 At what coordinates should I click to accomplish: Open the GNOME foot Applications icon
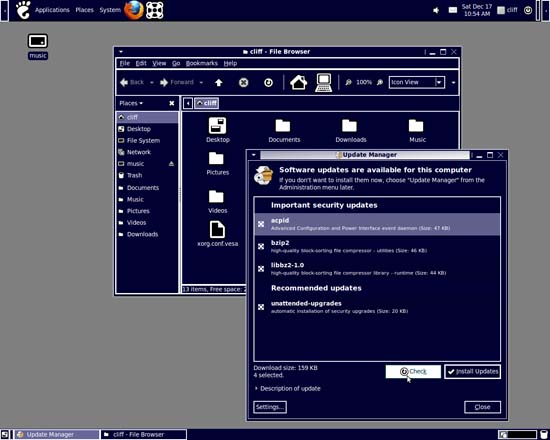click(23, 10)
